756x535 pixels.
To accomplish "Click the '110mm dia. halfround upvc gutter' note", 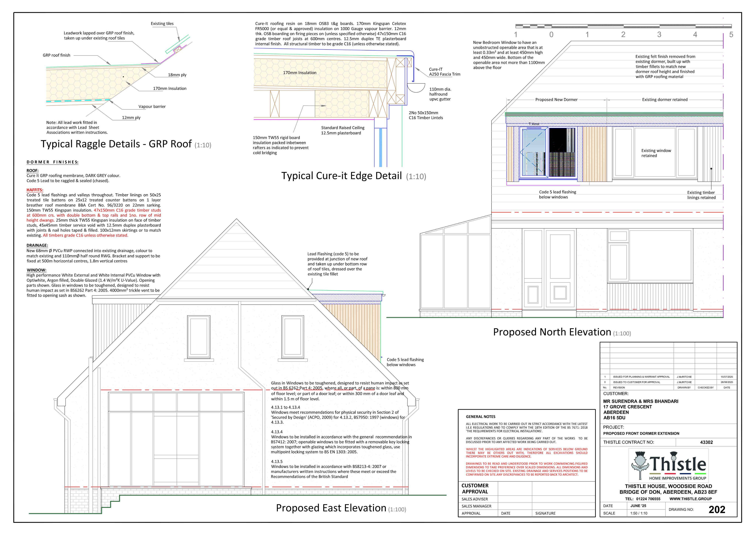I will 440,94.
